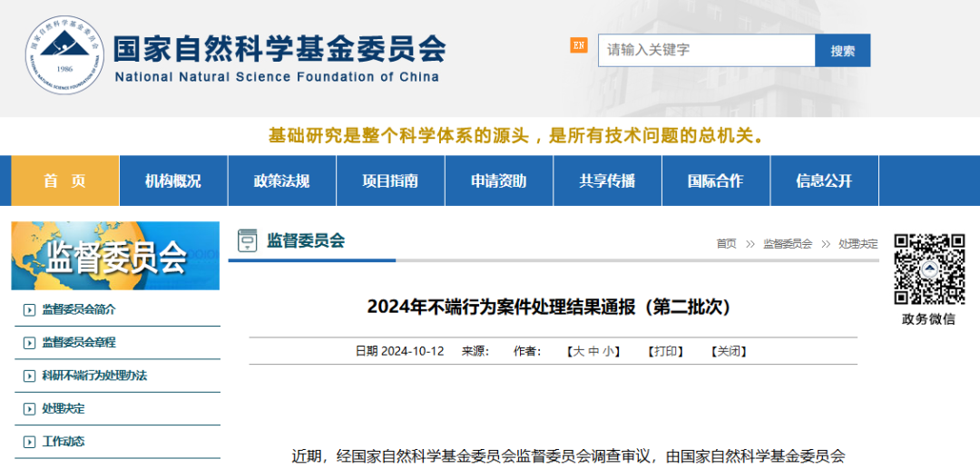Click arrow icon beside 科研不端行为处理办法
The width and height of the screenshot is (980, 469).
coord(29,376)
